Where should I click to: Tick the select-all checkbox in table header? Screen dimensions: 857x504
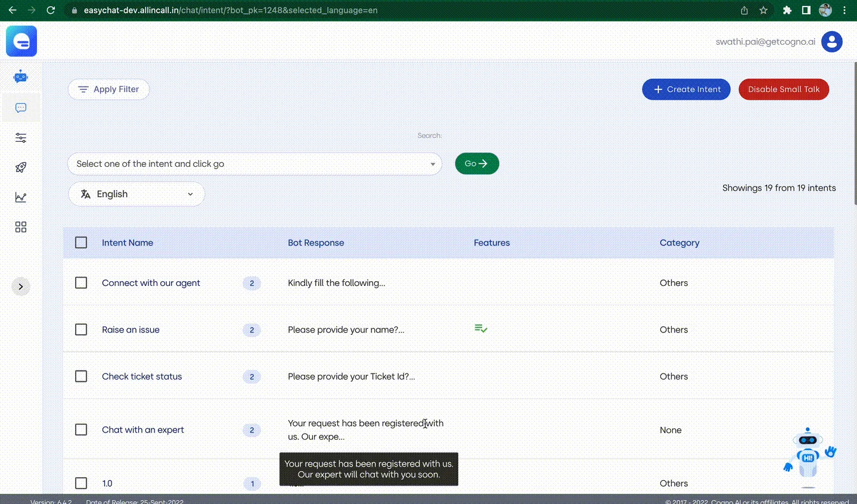[81, 242]
